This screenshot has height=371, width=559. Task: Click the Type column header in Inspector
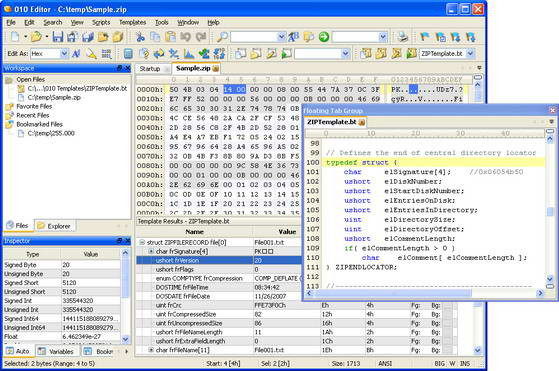click(x=32, y=254)
